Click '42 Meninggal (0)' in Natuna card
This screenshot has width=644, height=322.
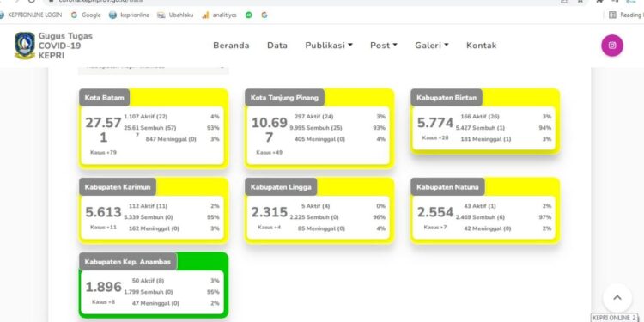pyautogui.click(x=488, y=228)
